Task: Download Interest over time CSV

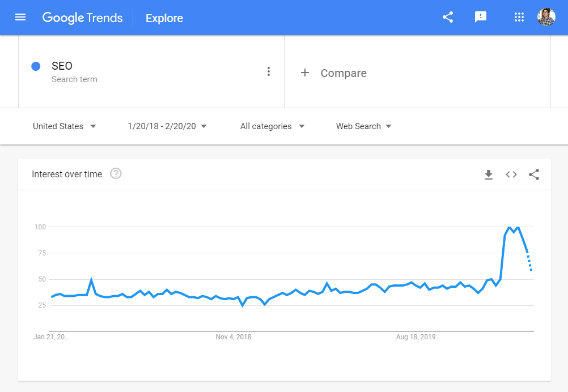Action: (489, 174)
